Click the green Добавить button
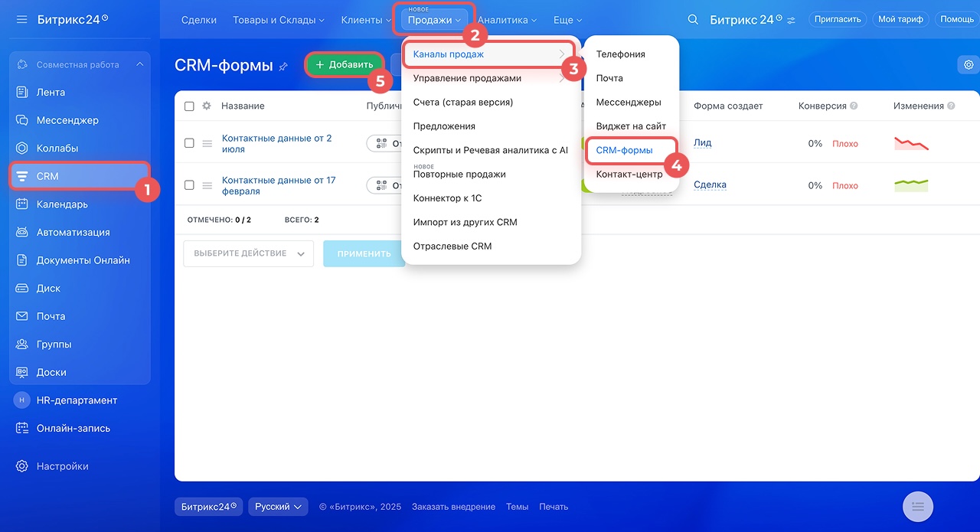Image resolution: width=980 pixels, height=532 pixels. (345, 65)
